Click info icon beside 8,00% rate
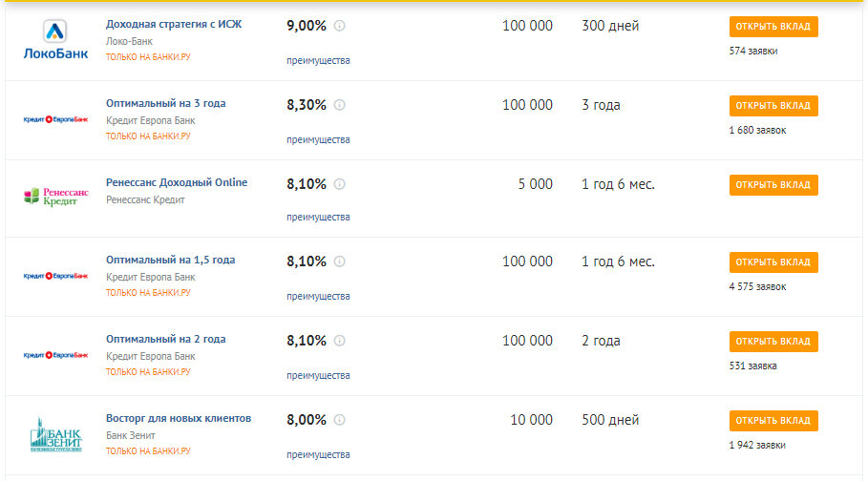The image size is (868, 481). point(339,420)
